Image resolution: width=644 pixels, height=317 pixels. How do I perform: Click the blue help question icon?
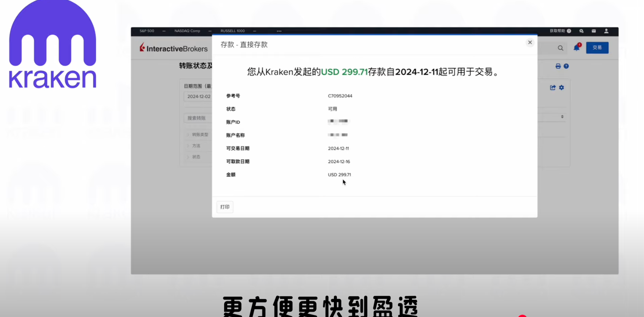(x=566, y=66)
